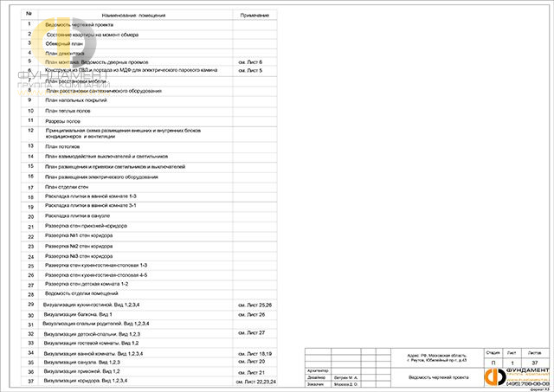Screen dimensions: 554x392
Task: Click customer name 'Морозов Д. О.'
Action: [x=346, y=384]
